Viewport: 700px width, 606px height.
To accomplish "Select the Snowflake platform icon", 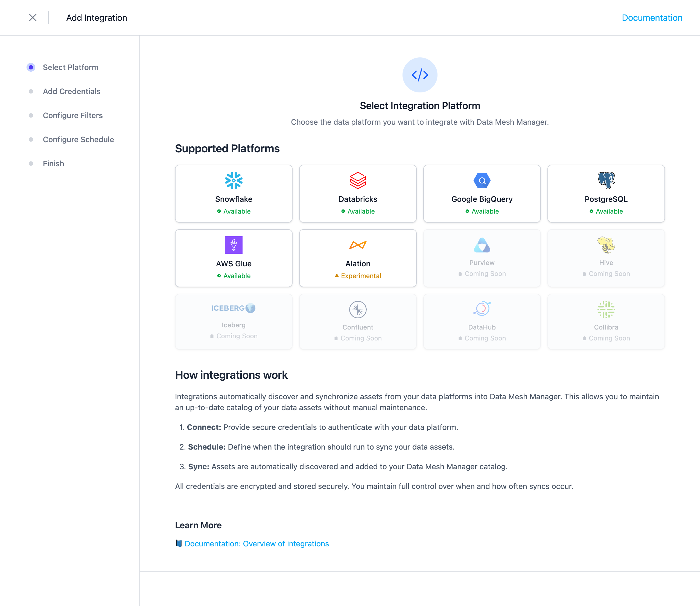I will tap(233, 180).
